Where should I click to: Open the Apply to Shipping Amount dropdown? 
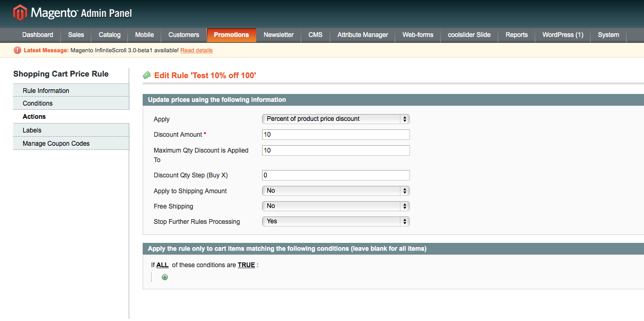click(x=336, y=191)
